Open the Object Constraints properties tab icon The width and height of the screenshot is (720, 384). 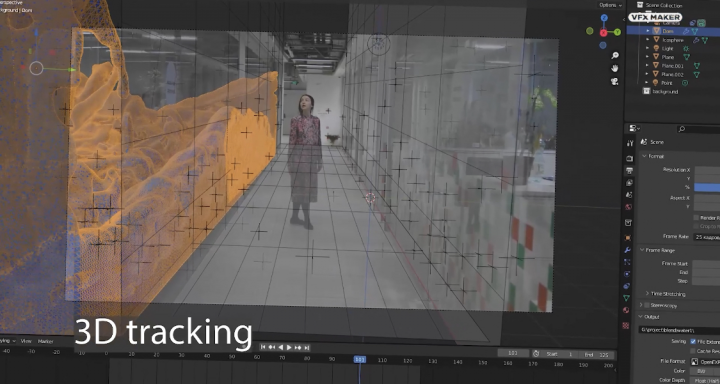[x=627, y=286]
